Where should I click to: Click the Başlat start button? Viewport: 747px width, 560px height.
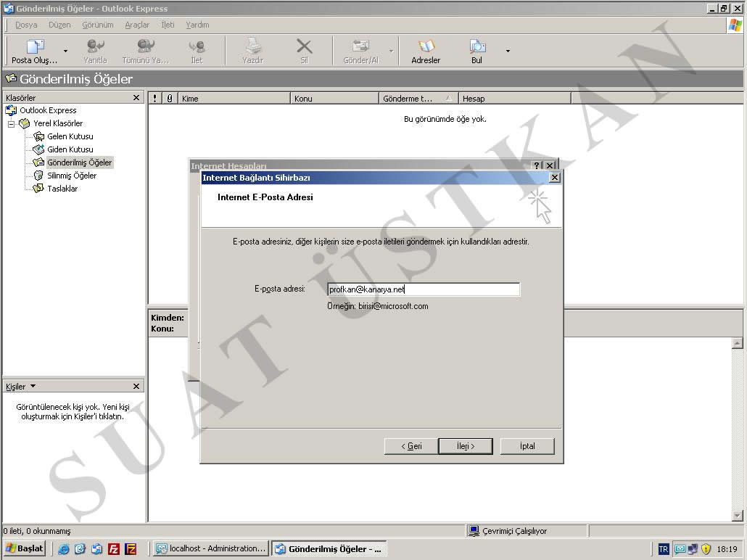point(25,548)
